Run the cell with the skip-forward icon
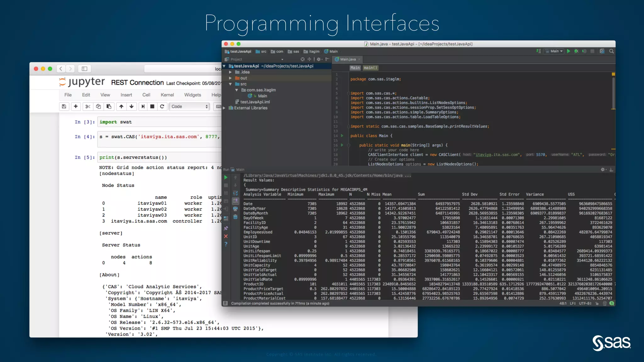This screenshot has height=362, width=644. click(x=143, y=107)
